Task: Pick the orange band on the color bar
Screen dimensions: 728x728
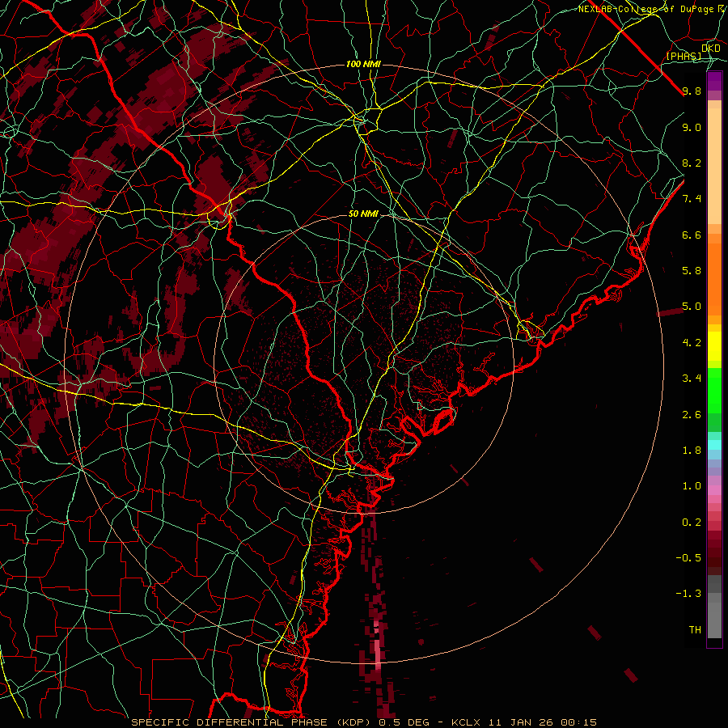Action: pyautogui.click(x=714, y=278)
